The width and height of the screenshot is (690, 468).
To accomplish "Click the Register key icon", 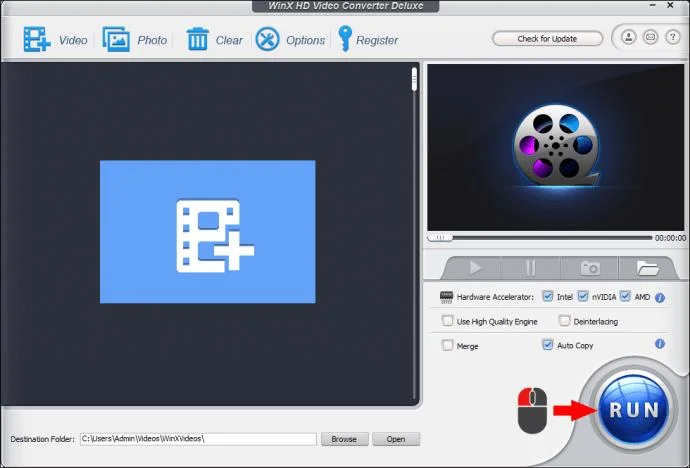I will (345, 38).
